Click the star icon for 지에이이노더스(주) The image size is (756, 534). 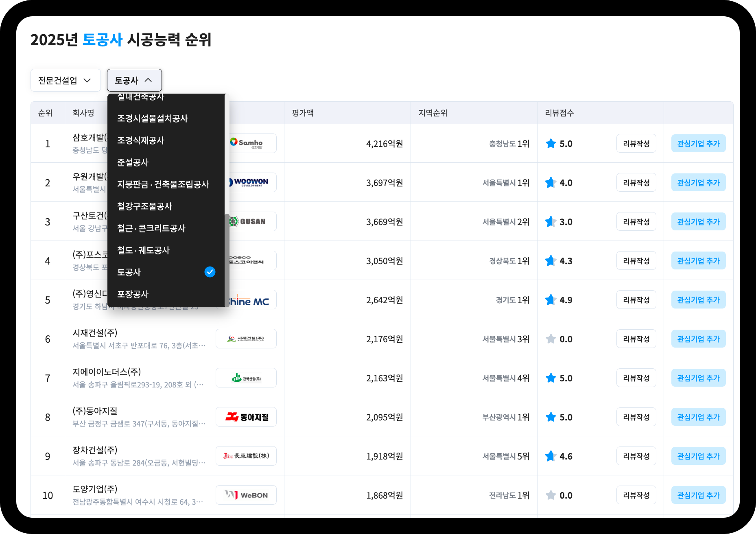tap(551, 378)
